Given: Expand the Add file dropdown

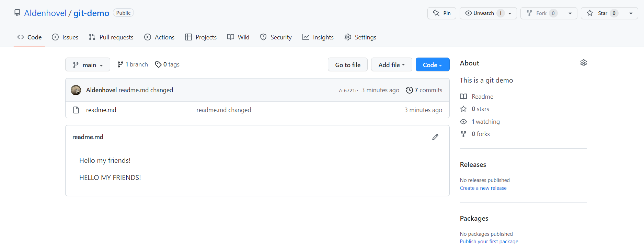Looking at the screenshot, I should click(391, 64).
